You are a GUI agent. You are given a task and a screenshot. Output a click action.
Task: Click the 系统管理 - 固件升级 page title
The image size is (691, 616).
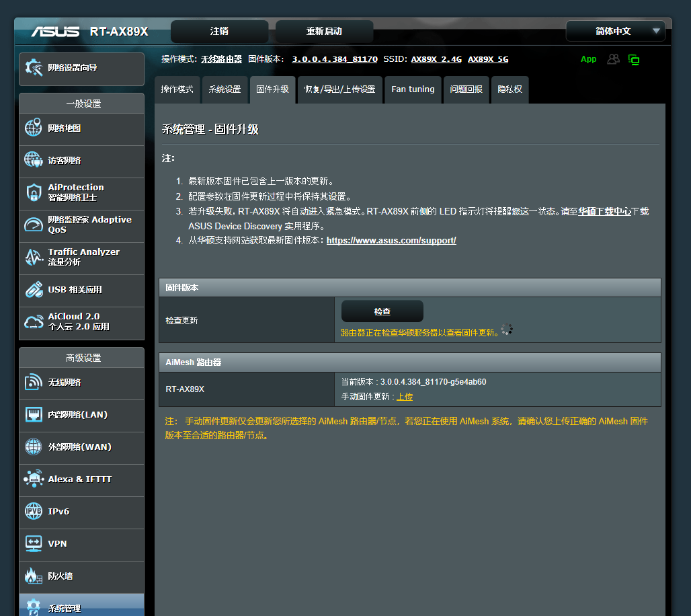click(210, 129)
